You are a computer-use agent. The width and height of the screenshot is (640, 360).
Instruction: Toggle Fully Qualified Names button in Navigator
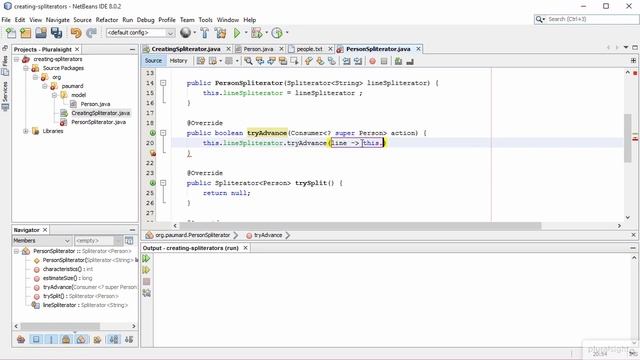pyautogui.click(x=97, y=339)
